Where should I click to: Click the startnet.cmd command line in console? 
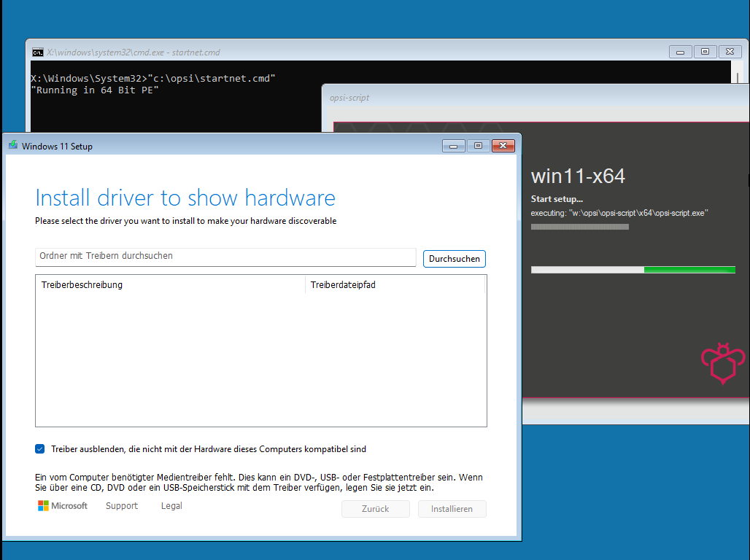click(x=153, y=79)
